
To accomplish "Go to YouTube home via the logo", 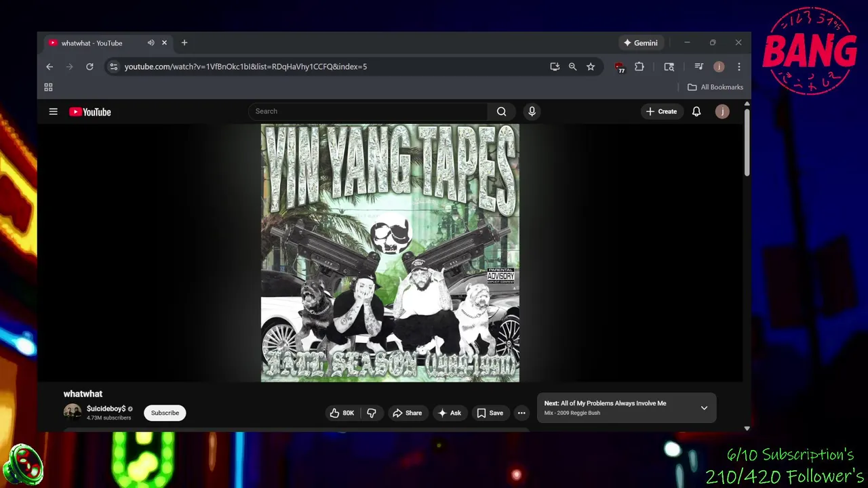I will tap(90, 112).
